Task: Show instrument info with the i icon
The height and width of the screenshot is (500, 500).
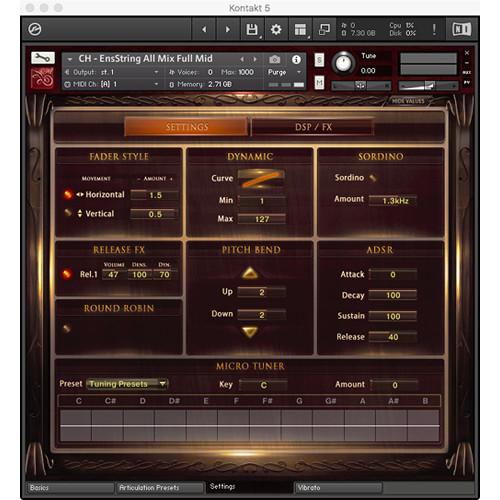Action: pos(296,60)
